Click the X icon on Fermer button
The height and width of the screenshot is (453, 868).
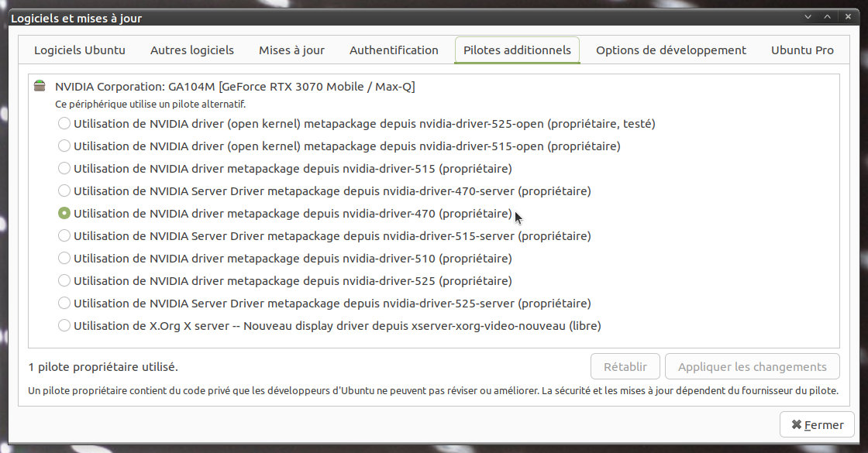(796, 424)
